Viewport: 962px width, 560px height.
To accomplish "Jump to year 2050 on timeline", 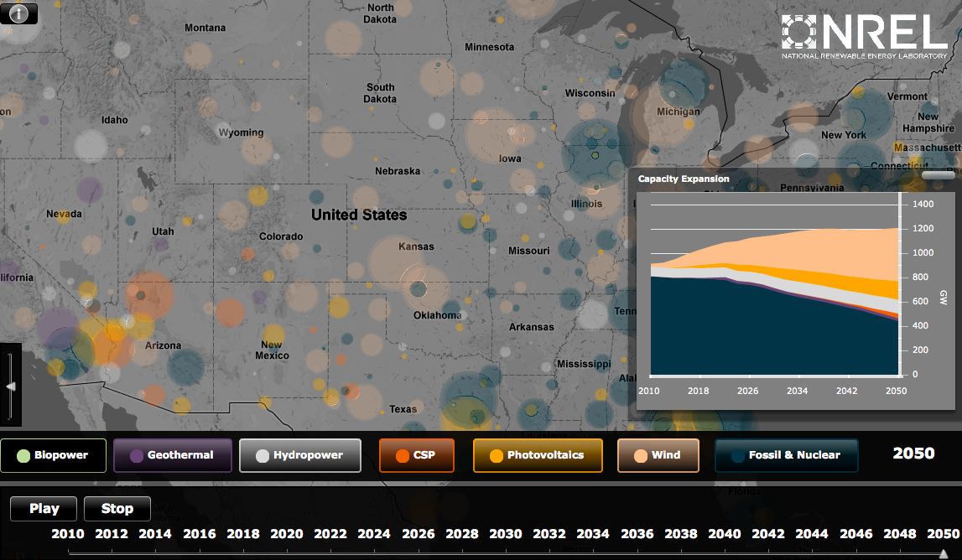I will pos(943,534).
